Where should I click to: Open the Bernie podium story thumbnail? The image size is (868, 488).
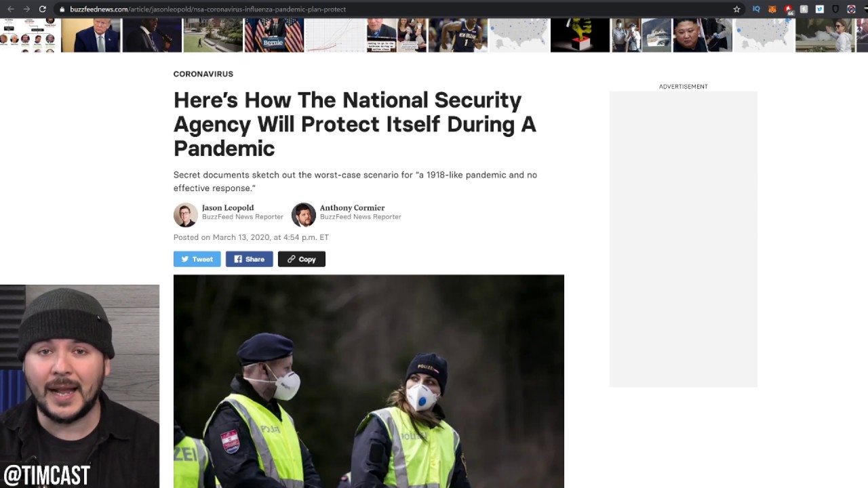point(274,35)
